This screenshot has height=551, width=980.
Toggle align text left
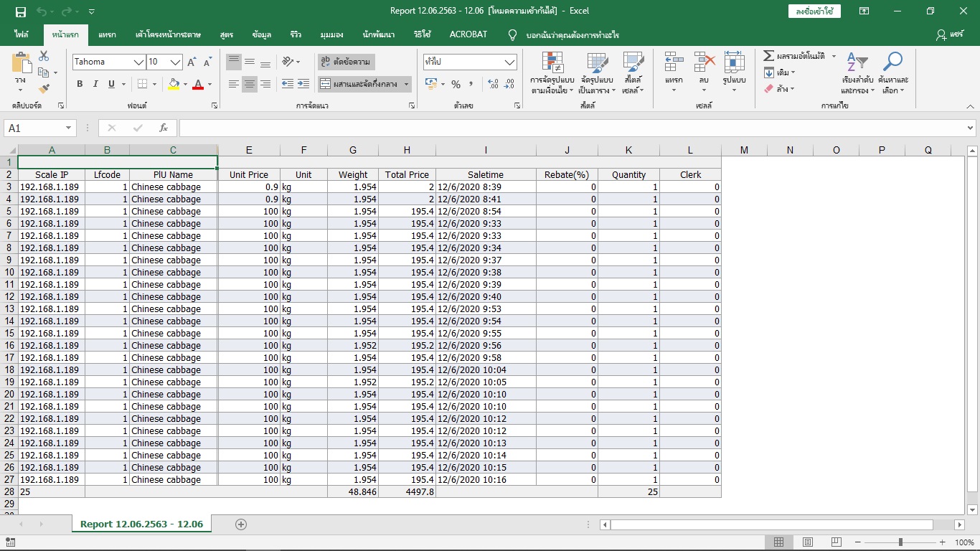[234, 84]
